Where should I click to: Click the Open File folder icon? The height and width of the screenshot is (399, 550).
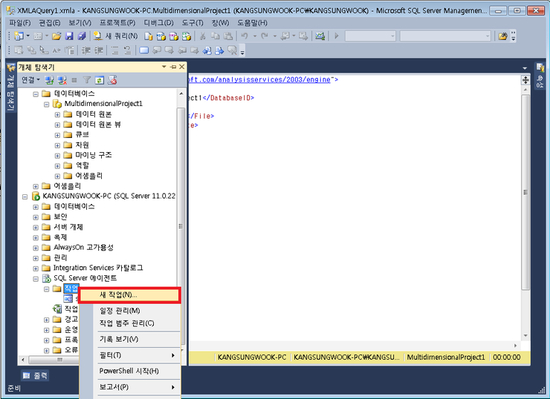[x=56, y=36]
